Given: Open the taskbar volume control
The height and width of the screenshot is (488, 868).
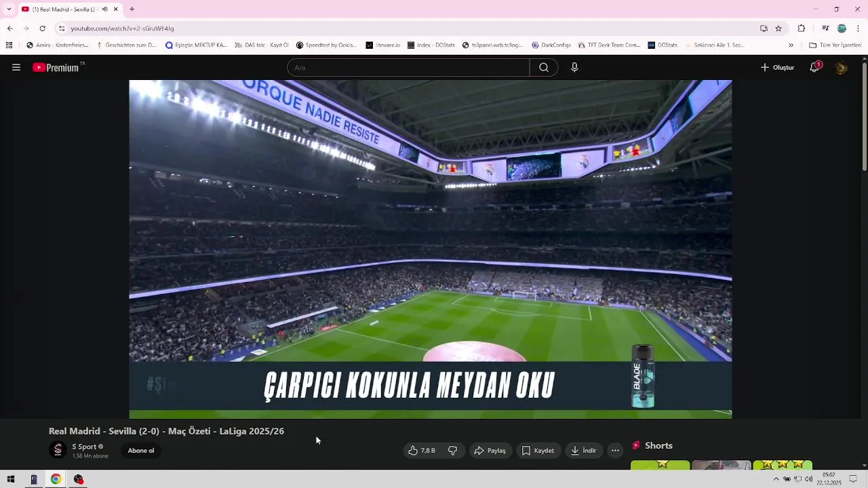Looking at the screenshot, I should pos(808,479).
